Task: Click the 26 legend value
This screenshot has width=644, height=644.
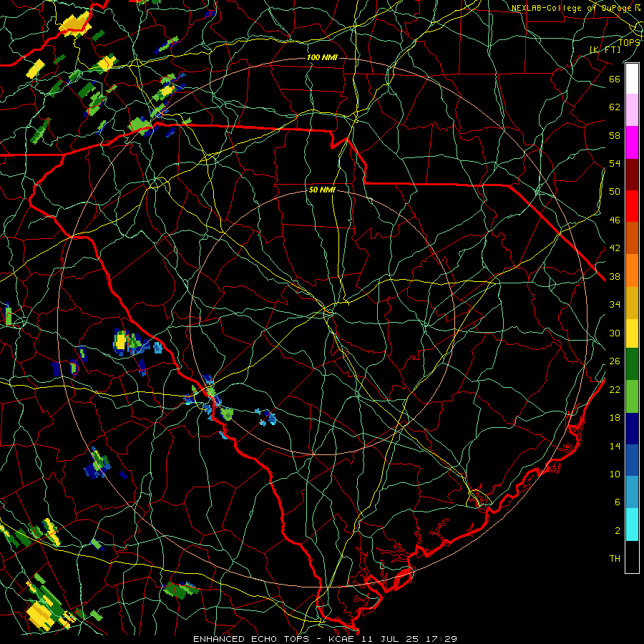Action: tap(615, 361)
